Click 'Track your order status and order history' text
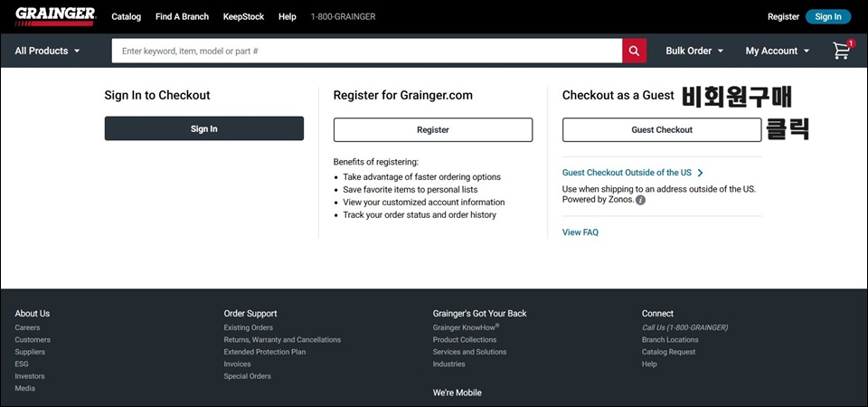868x407 pixels. [x=420, y=215]
